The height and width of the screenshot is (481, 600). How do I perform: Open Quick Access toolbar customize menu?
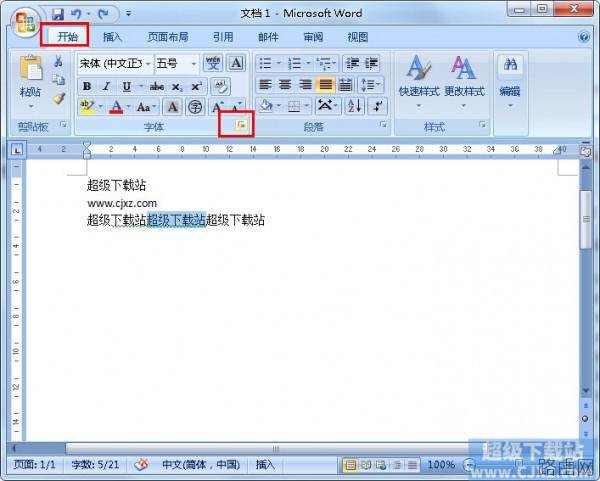coord(129,14)
